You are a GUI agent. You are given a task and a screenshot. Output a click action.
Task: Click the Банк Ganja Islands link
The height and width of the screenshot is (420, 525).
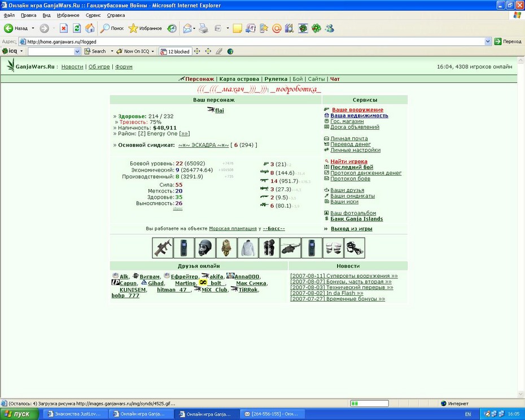coord(357,219)
